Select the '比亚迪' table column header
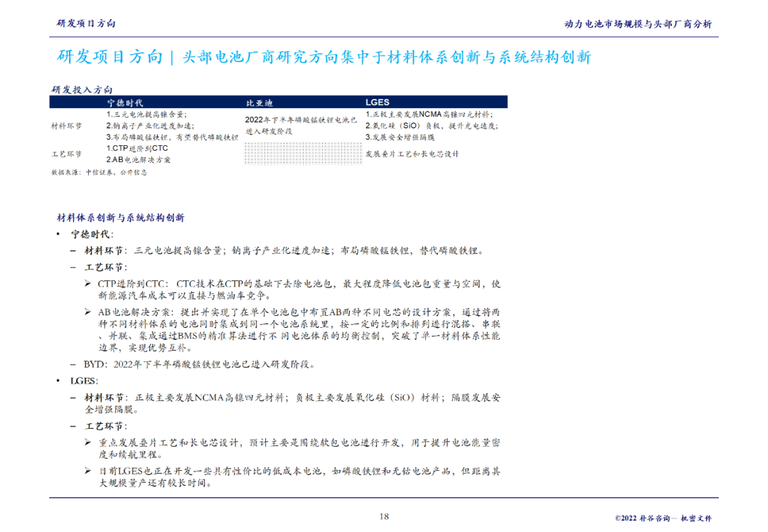Screen dimensions: 768x532 coord(259,103)
